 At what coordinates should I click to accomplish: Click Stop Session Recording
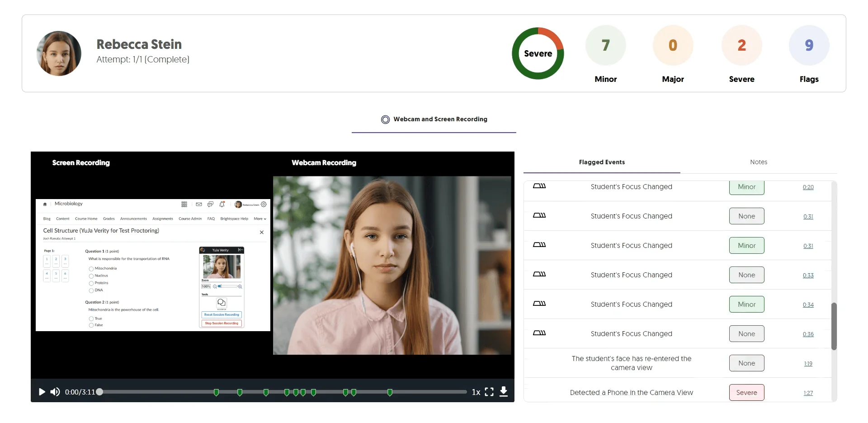pos(221,323)
